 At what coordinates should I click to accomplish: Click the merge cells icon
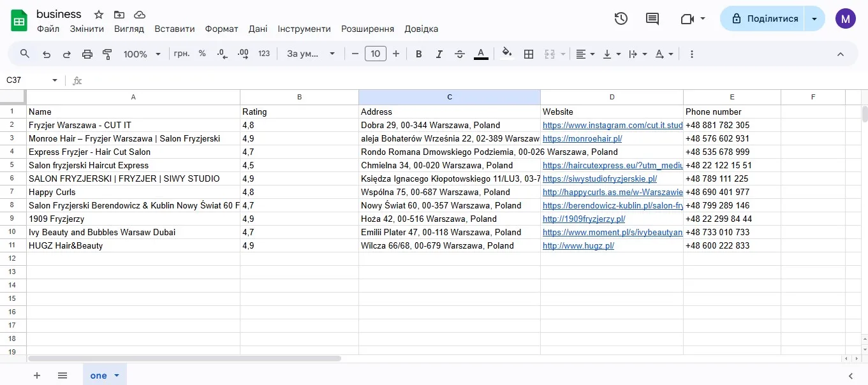click(x=550, y=54)
